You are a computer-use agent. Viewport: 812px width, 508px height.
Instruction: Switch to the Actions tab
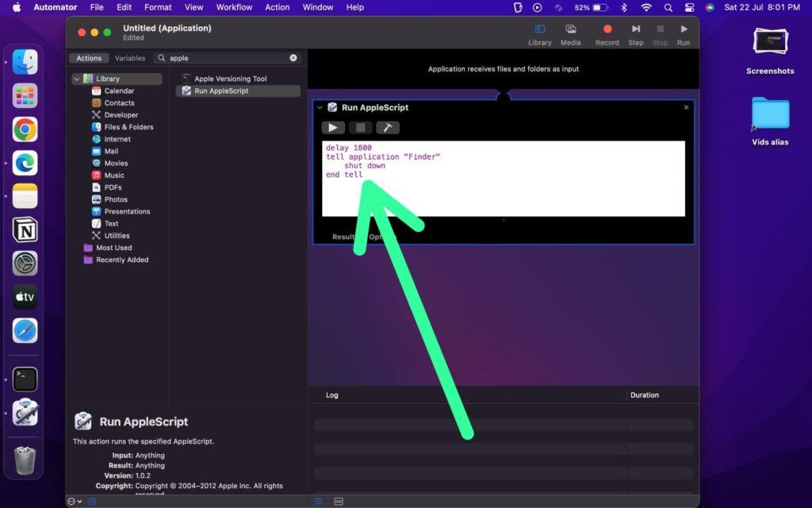click(89, 58)
